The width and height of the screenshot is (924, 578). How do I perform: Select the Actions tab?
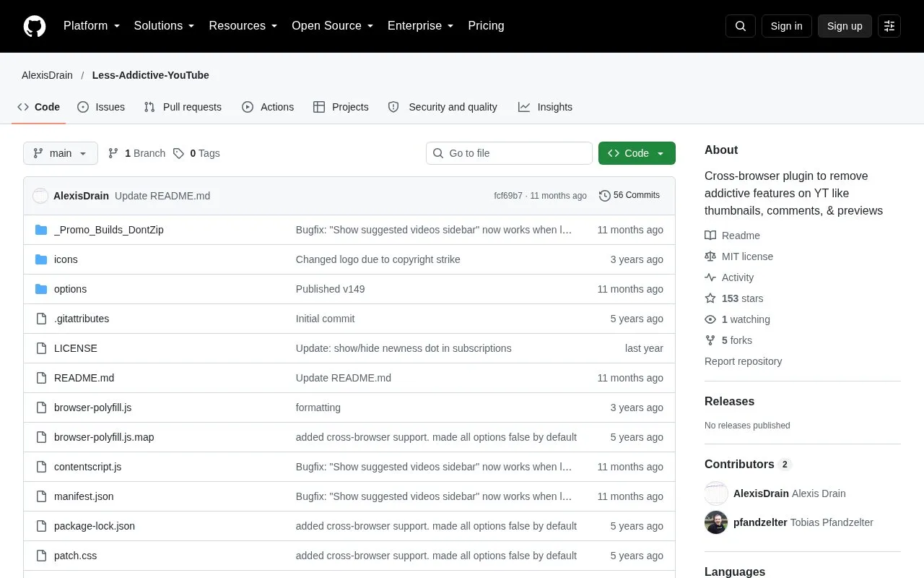pos(268,107)
